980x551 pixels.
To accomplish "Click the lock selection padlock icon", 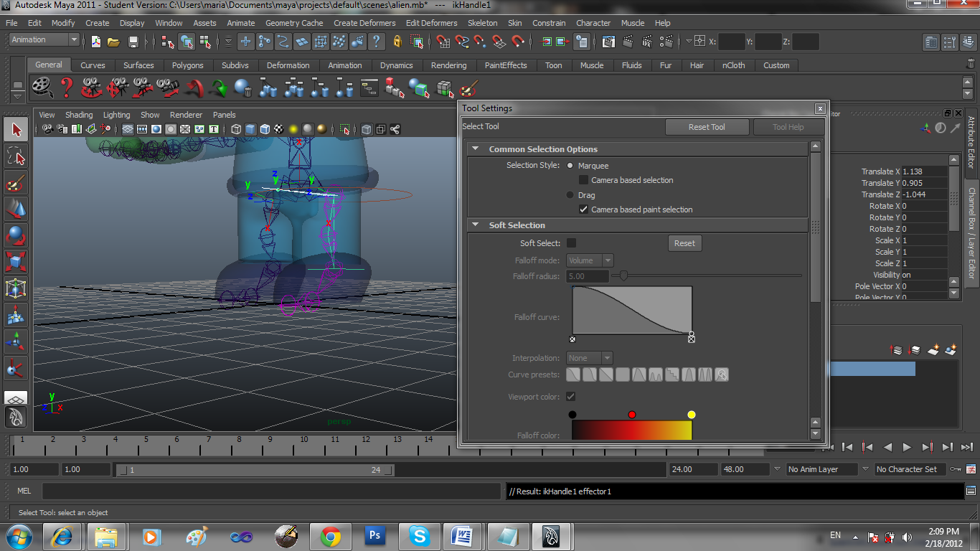I will click(397, 42).
